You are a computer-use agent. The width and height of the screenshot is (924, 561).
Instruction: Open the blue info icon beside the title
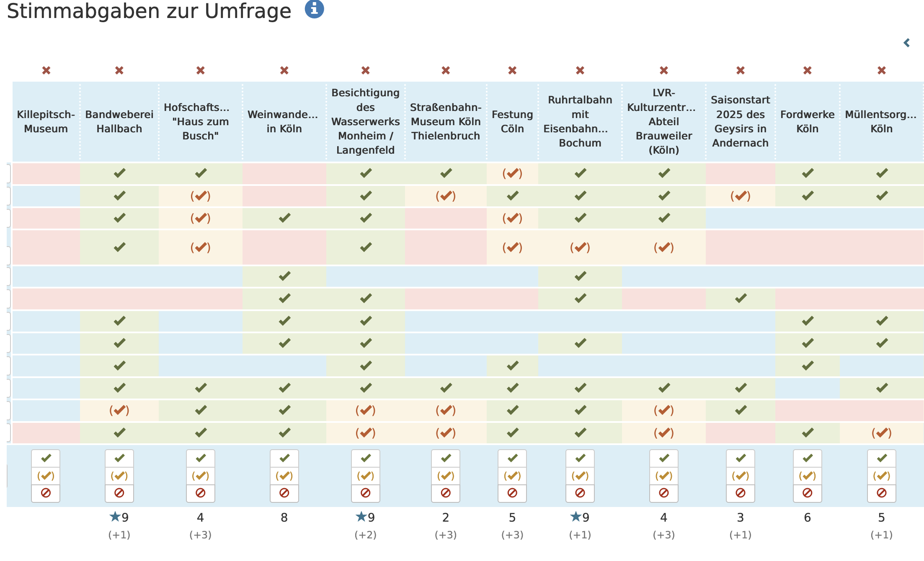(314, 9)
